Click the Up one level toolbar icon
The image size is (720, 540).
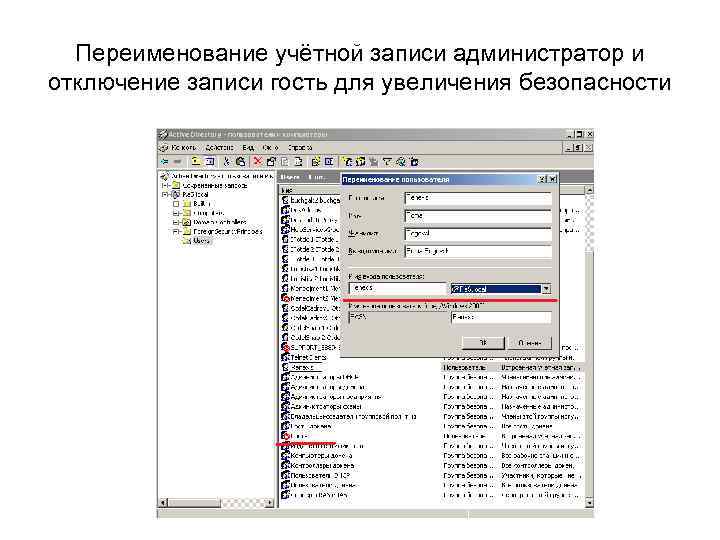[x=196, y=162]
